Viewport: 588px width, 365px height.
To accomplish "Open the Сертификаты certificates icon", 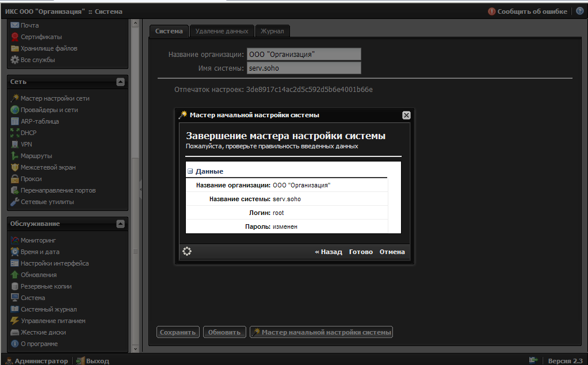I will [x=14, y=37].
